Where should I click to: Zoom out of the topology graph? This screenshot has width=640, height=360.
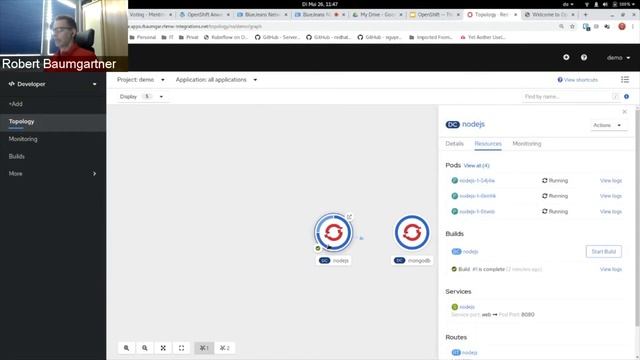pos(145,348)
